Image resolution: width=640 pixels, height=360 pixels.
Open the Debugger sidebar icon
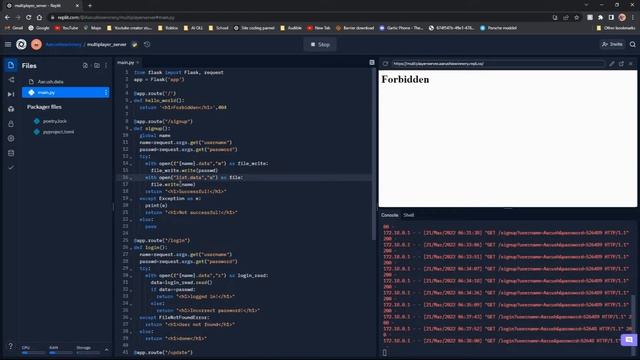point(11,94)
